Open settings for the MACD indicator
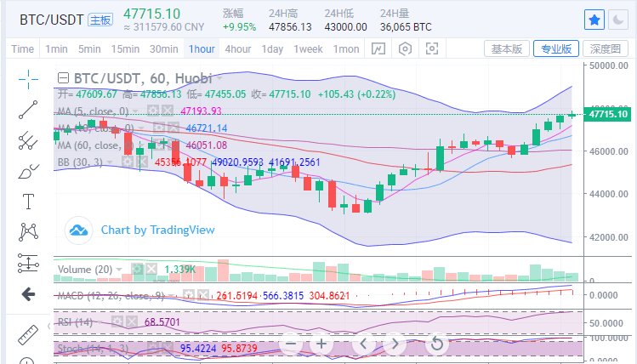This screenshot has width=637, height=364. 189,295
